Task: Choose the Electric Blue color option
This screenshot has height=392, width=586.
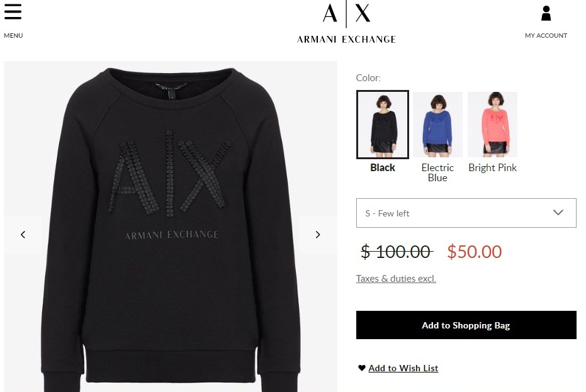Action: [437, 125]
